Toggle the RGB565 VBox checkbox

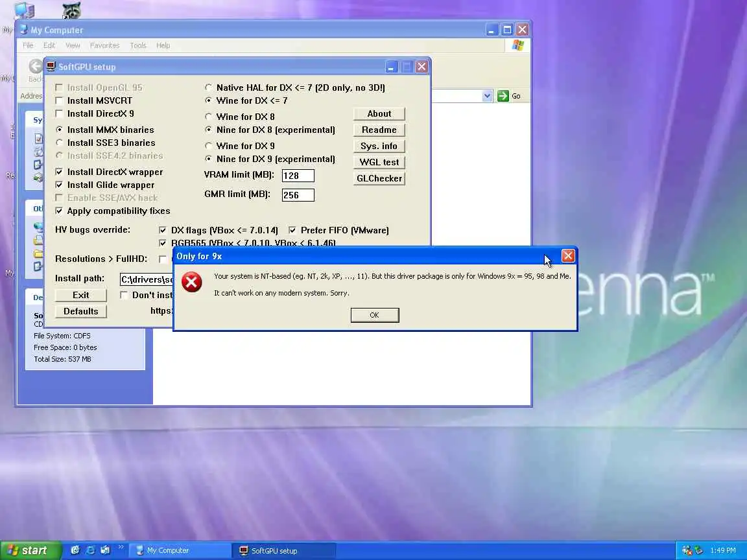point(163,243)
